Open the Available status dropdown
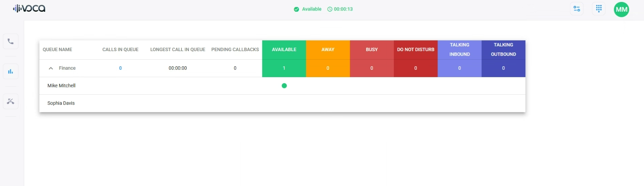Viewport: 644px width, 186px height. [x=311, y=9]
